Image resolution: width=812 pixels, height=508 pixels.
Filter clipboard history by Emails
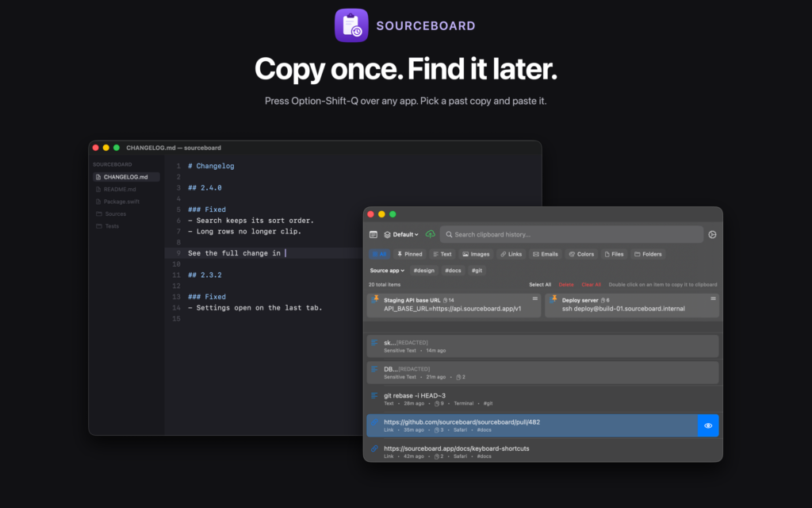pos(546,254)
